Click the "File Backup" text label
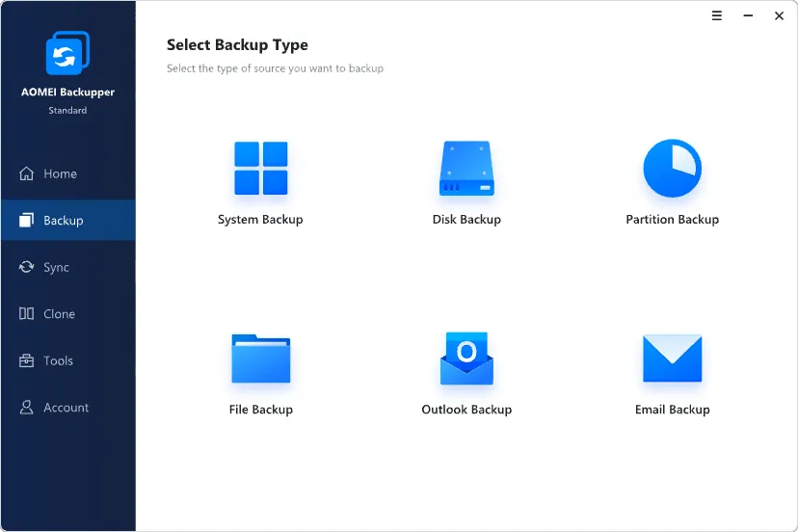Screen dimensions: 798x532 (260, 410)
